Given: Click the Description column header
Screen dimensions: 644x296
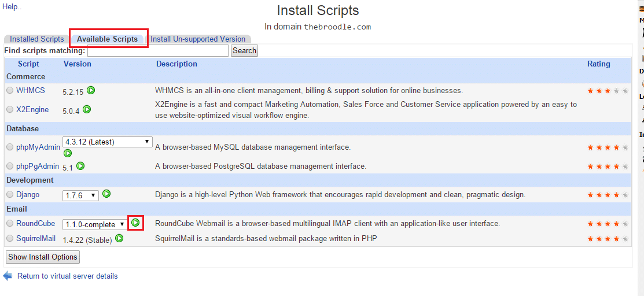Looking at the screenshot, I should [x=176, y=64].
